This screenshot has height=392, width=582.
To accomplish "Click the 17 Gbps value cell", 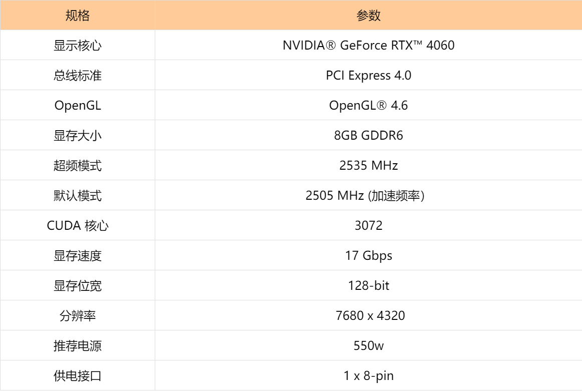I will point(369,256).
